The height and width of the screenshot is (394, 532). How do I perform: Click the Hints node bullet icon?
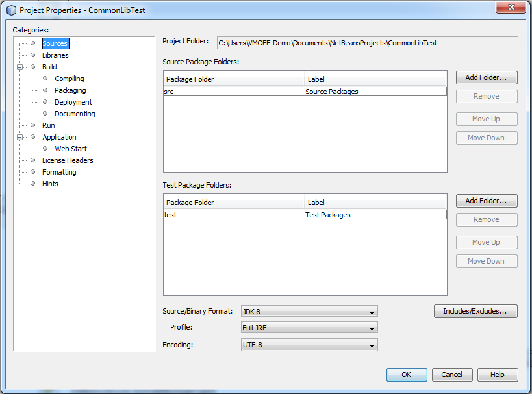point(33,184)
